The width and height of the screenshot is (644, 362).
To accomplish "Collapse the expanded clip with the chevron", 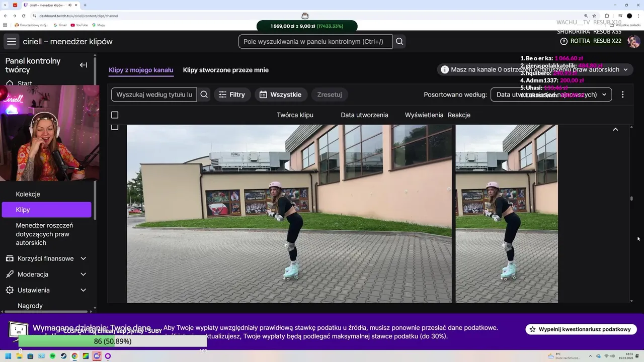I will pos(615,130).
